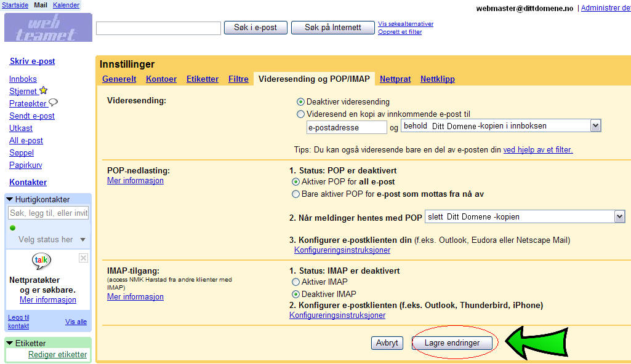Open the Søppel folder

22,153
